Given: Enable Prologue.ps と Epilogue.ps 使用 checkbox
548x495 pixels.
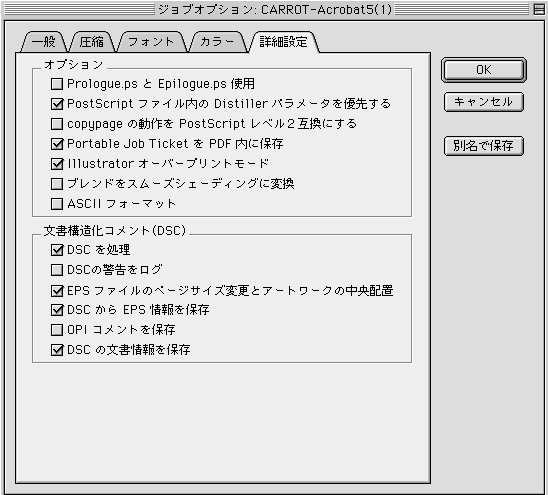Looking at the screenshot, I should [57, 84].
